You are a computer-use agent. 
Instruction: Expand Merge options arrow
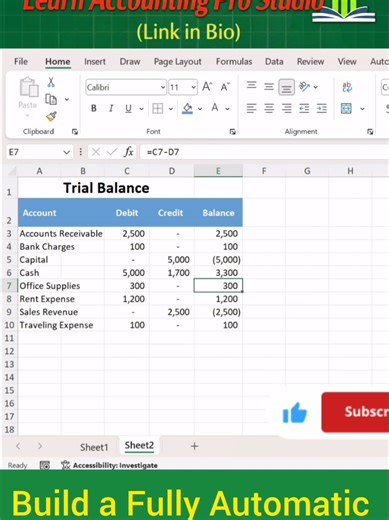click(362, 109)
